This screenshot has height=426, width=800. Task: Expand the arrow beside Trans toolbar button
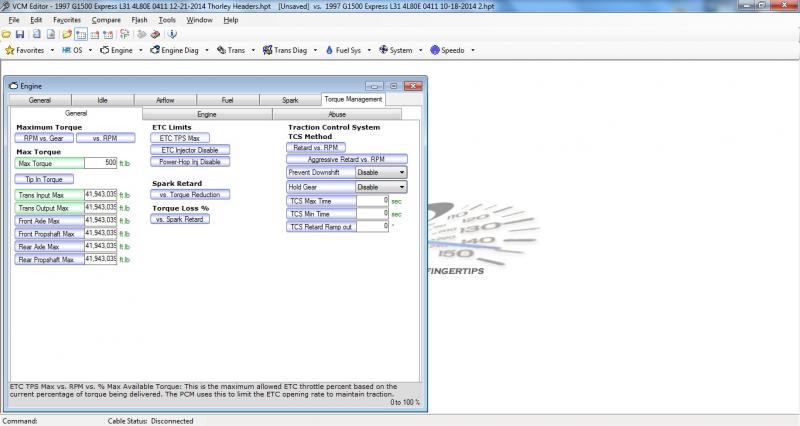point(253,50)
